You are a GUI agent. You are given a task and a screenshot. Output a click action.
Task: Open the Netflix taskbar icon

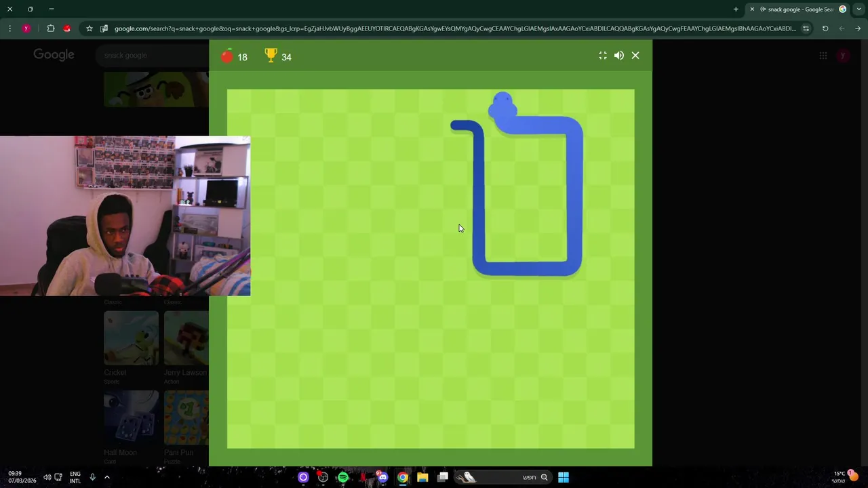point(363,477)
